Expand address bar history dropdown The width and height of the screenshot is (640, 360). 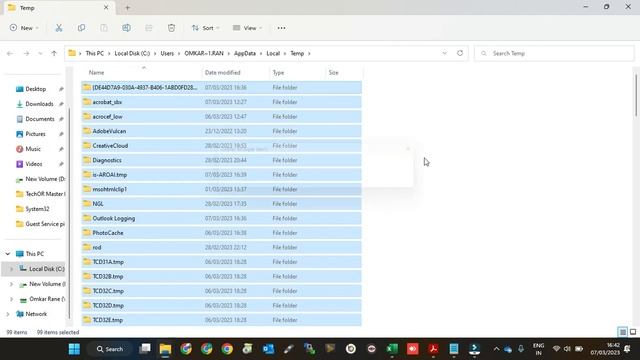[444, 53]
